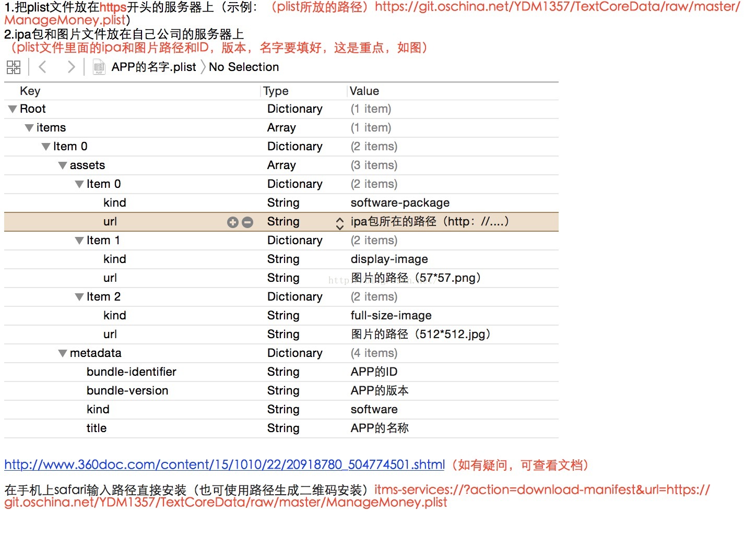Image resolution: width=756 pixels, height=549 pixels.
Task: Select the metadata row label
Action: (x=96, y=353)
